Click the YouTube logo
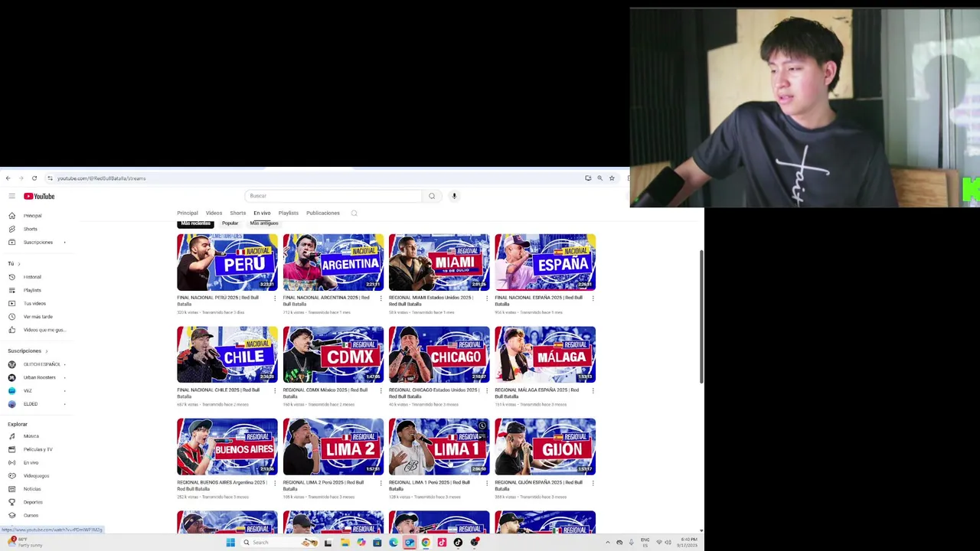980x551 pixels. click(39, 197)
